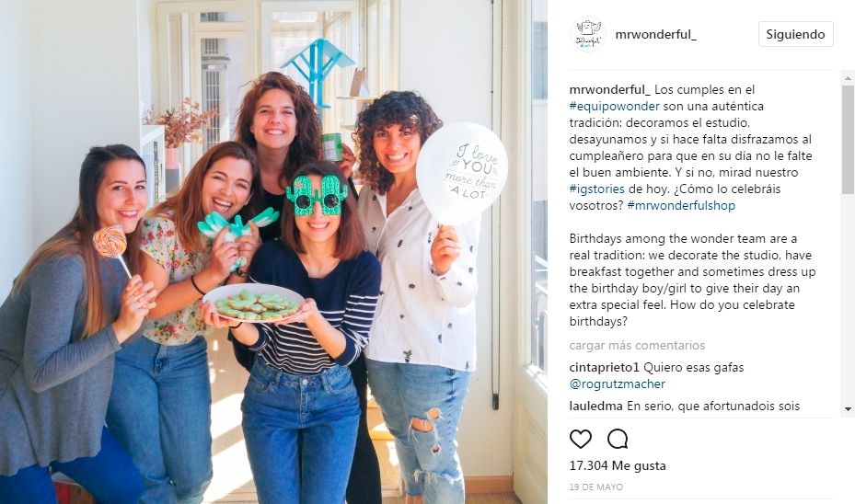Image resolution: width=855 pixels, height=504 pixels.
Task: Follow the #igstories hashtag link
Action: tap(597, 189)
